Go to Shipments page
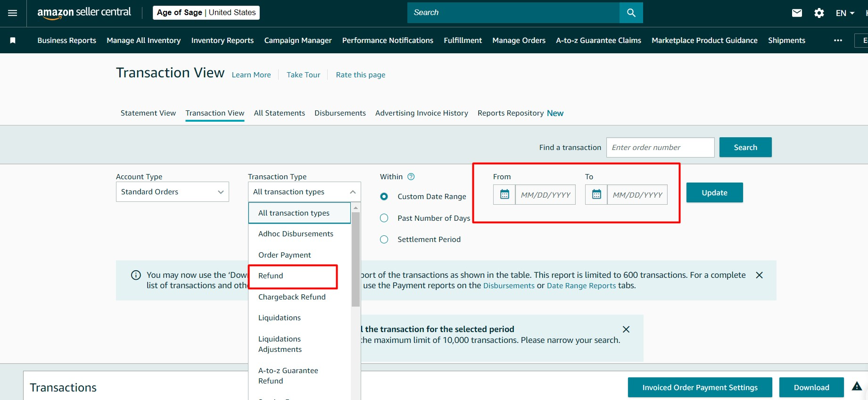 pos(786,40)
